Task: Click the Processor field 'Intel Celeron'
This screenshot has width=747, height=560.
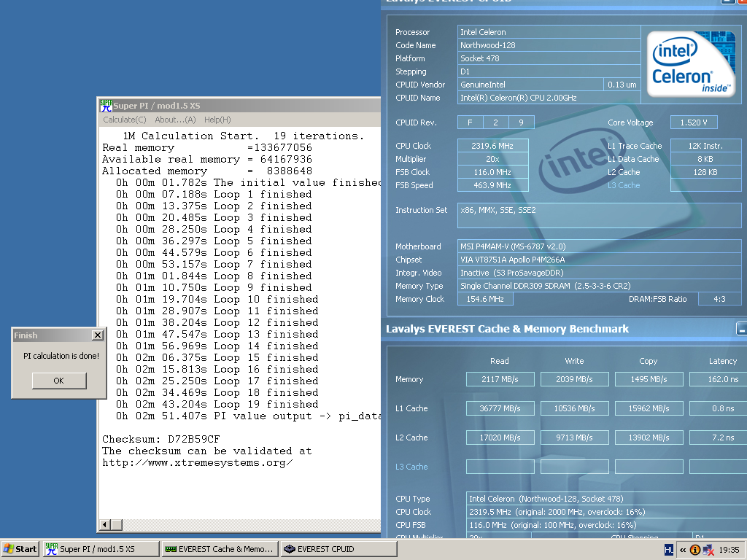Action: click(549, 32)
